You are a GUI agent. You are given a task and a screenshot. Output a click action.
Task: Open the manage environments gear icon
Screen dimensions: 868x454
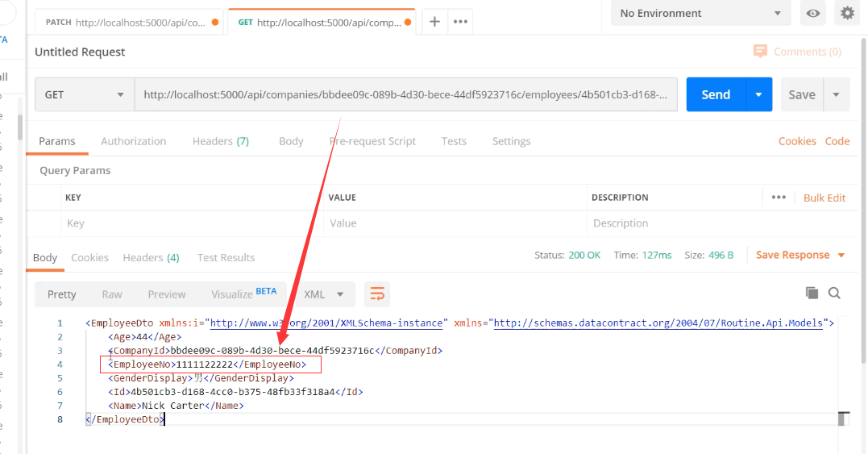click(847, 14)
